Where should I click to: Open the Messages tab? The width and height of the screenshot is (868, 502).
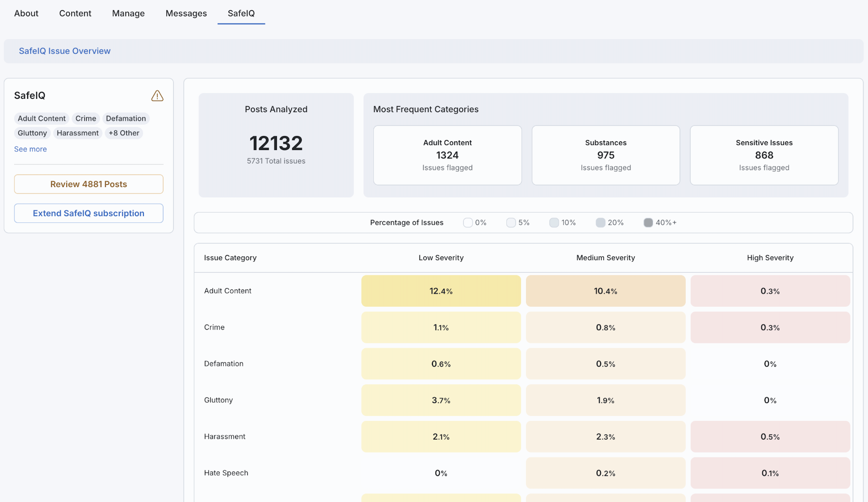click(186, 13)
